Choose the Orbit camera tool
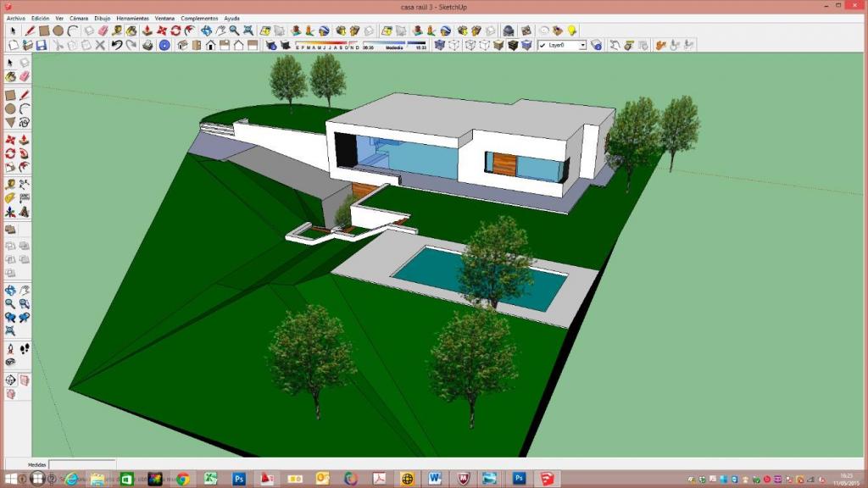Image resolution: width=868 pixels, height=488 pixels. pyautogui.click(x=206, y=30)
